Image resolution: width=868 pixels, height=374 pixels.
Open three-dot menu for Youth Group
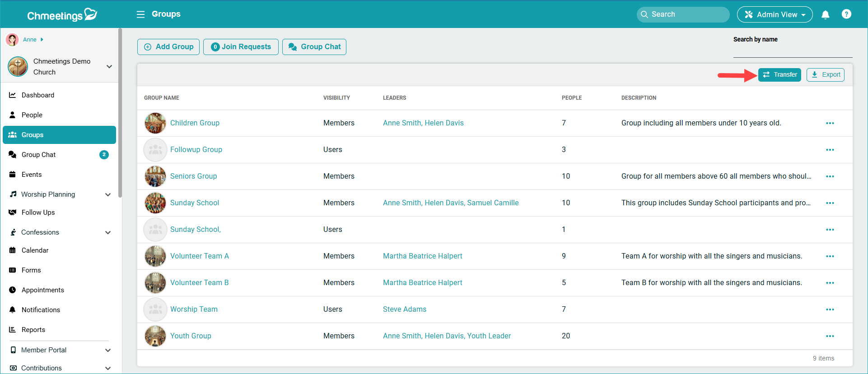pos(830,336)
